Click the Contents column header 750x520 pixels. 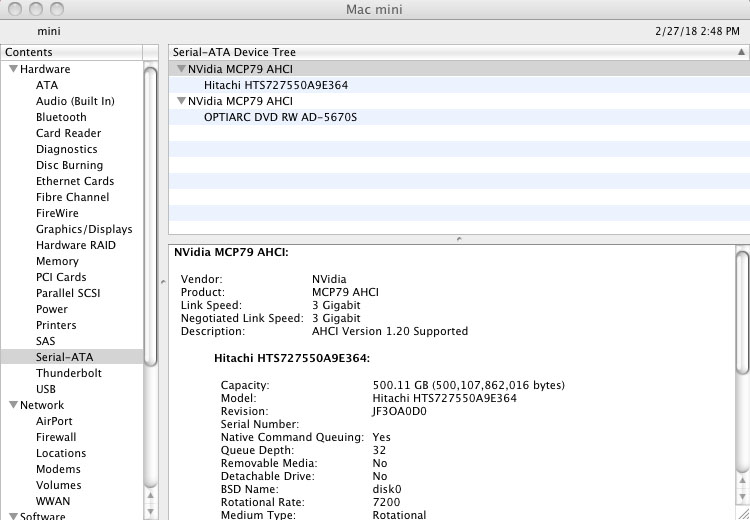click(72, 52)
